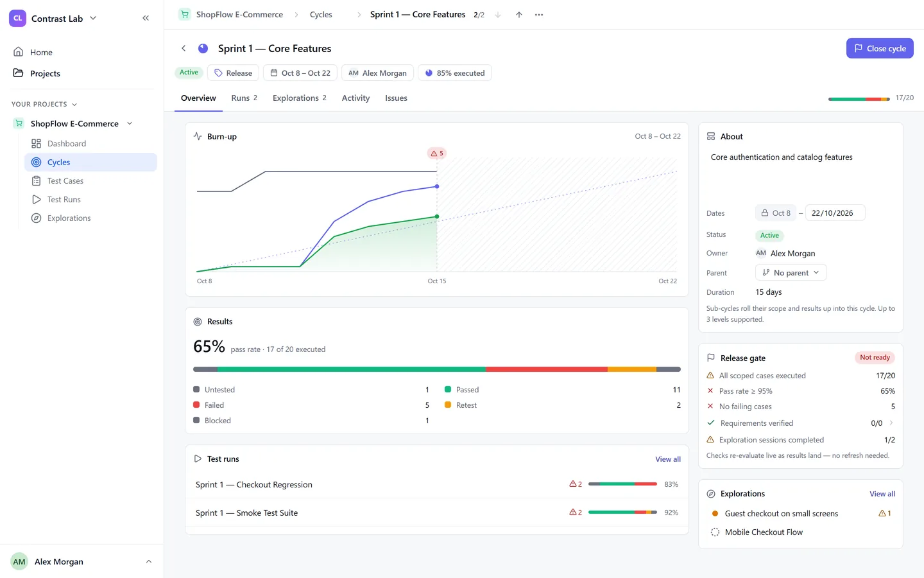Switch to the Issues tab
Image resolution: width=924 pixels, height=578 pixels.
[x=396, y=98]
